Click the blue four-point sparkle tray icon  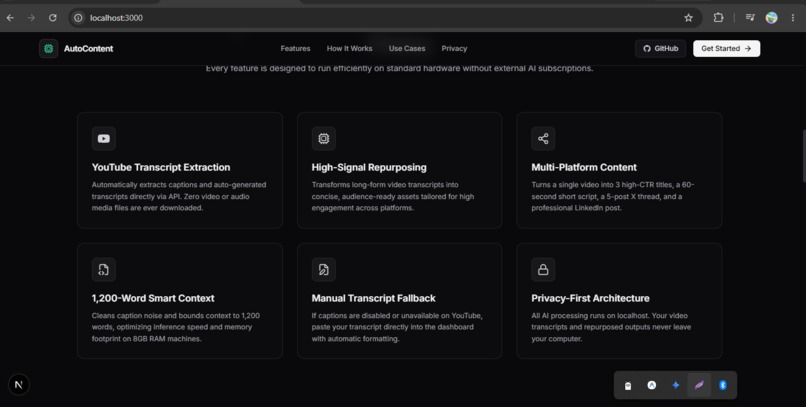pos(675,385)
